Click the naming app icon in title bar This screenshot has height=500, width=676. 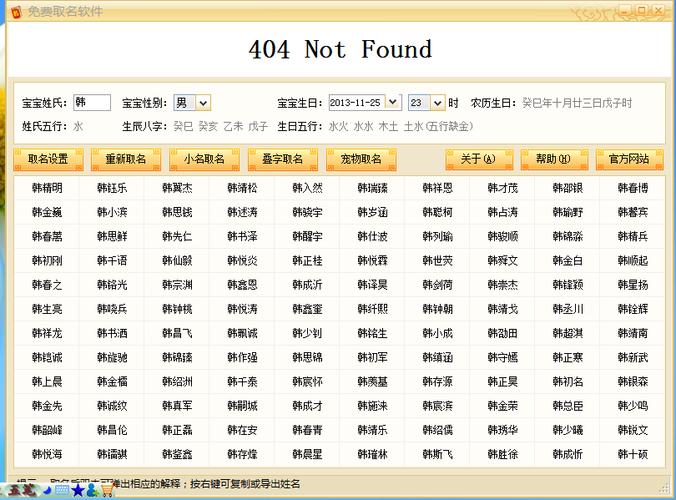click(16, 12)
